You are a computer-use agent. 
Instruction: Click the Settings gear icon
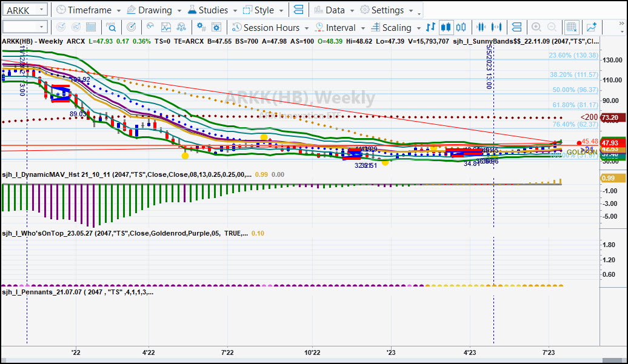(364, 10)
